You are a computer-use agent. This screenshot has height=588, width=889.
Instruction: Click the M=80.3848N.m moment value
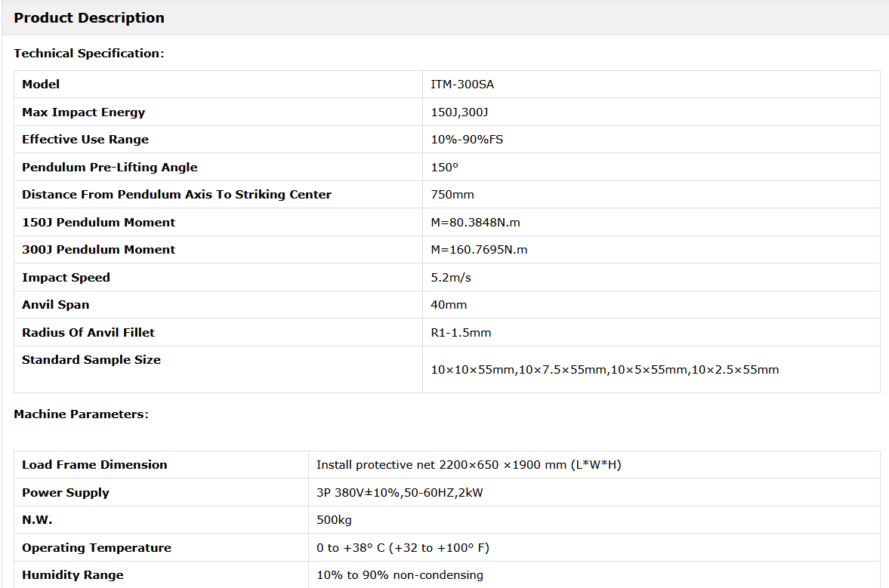click(x=475, y=223)
